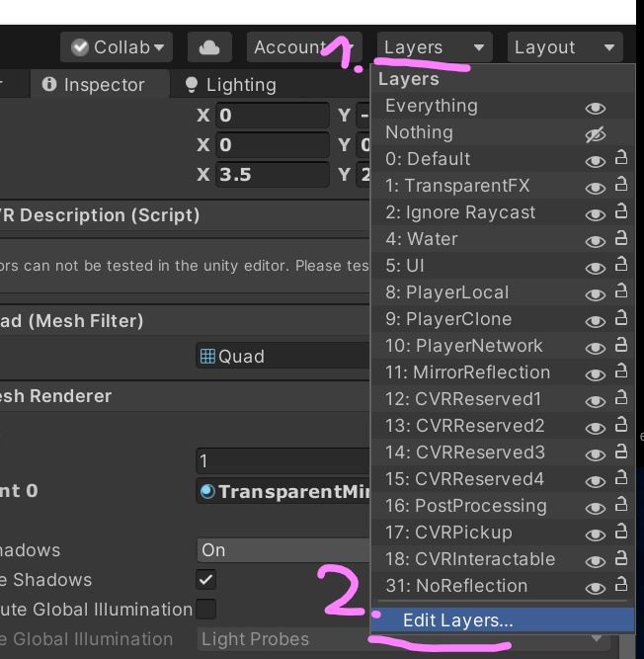Click the cloud services icon
Screen dimensions: 644x659
(208, 47)
